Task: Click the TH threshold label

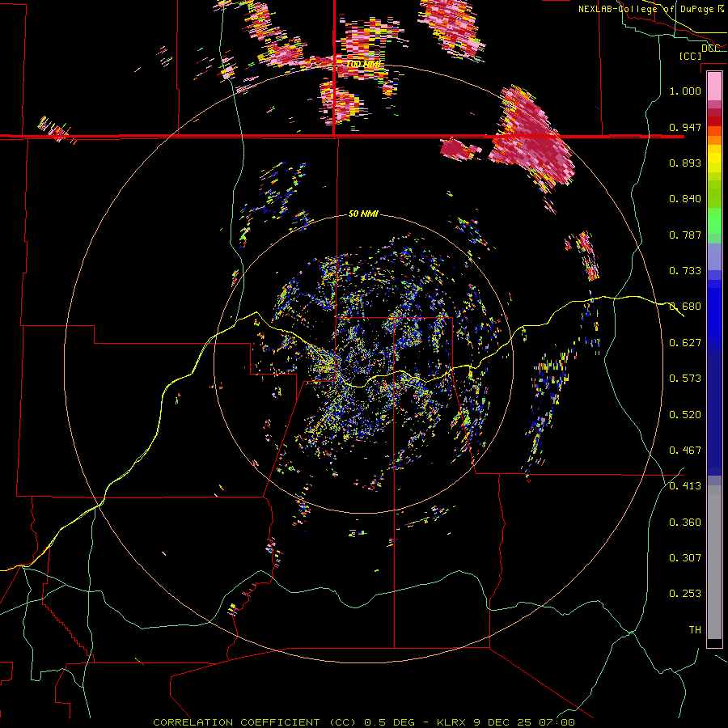Action: point(695,630)
